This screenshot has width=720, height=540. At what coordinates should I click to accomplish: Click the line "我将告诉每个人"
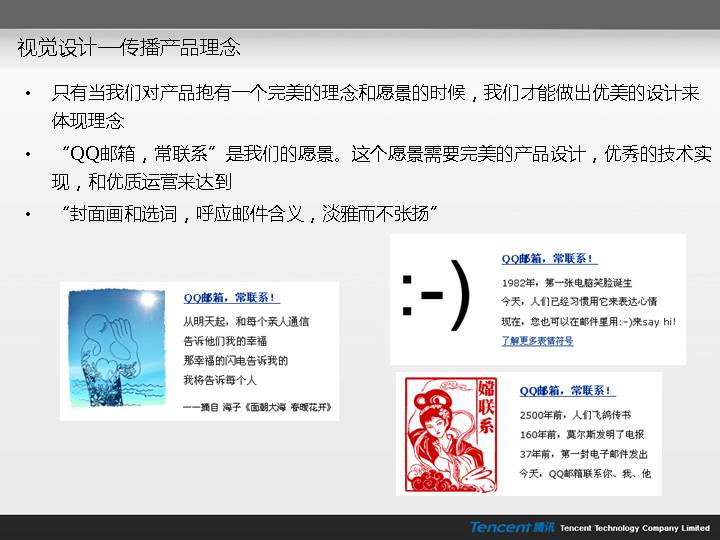point(219,380)
